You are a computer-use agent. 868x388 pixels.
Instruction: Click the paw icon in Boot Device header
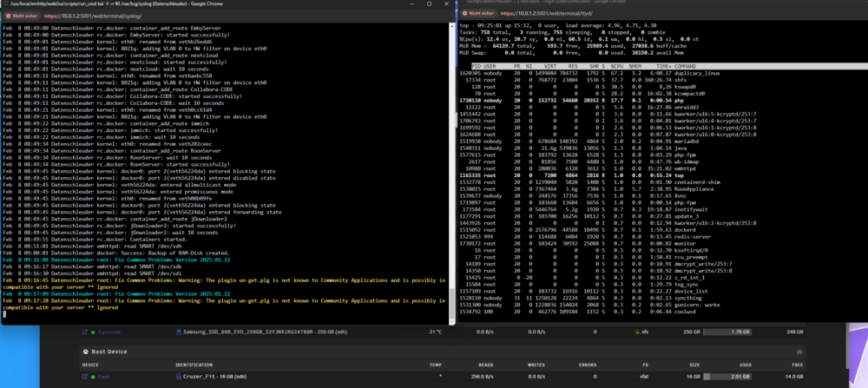coord(86,352)
